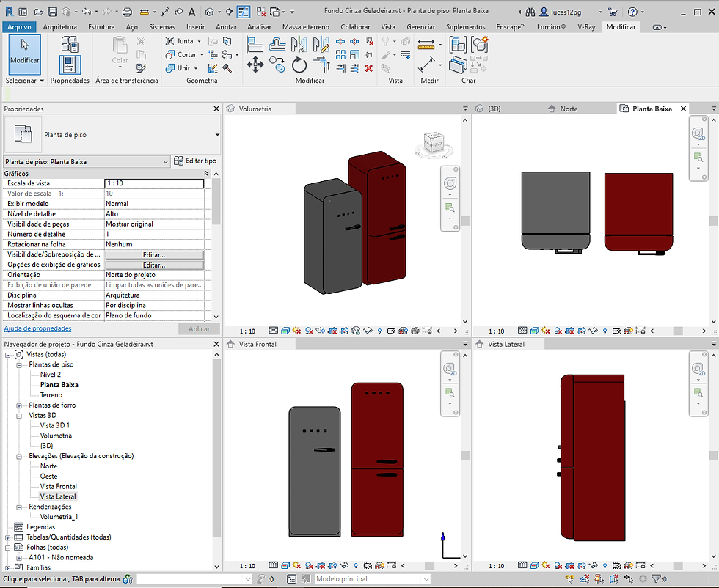Viewport: 719px width, 588px height.
Task: Click the Align tool in Modificar panel
Action: [x=255, y=45]
